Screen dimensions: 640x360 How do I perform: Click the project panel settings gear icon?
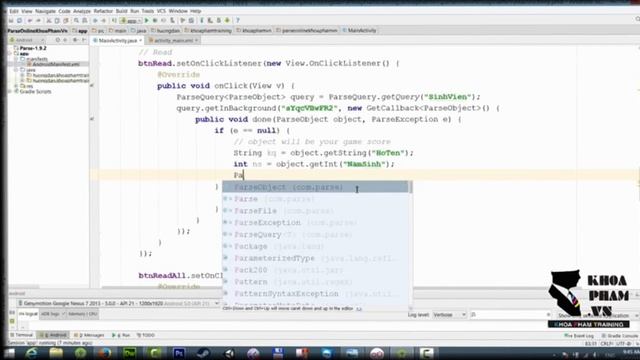tap(75, 40)
